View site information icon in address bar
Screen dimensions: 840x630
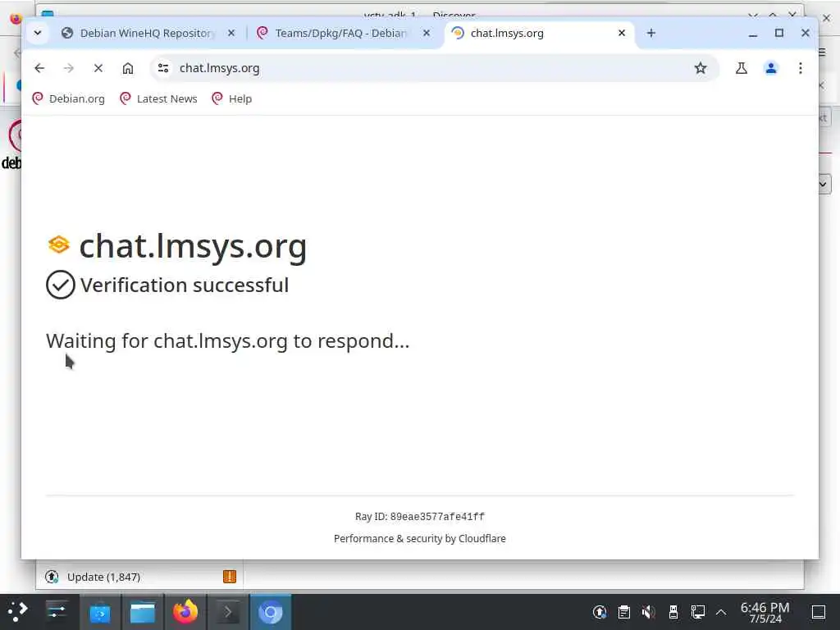coord(163,68)
